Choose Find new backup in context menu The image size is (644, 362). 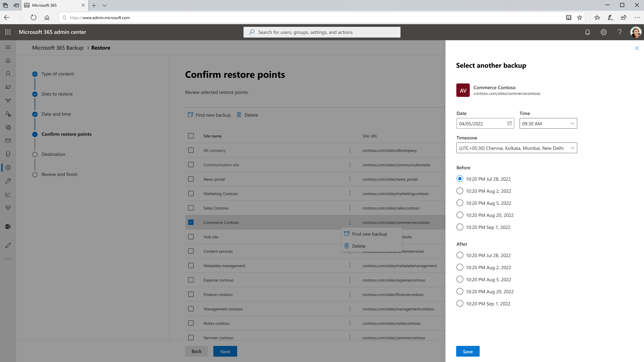pos(369,234)
